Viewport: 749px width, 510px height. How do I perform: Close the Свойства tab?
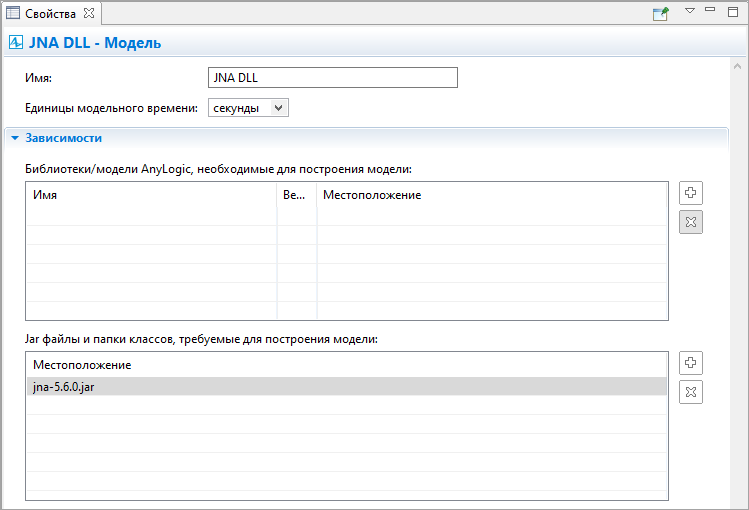(x=89, y=13)
